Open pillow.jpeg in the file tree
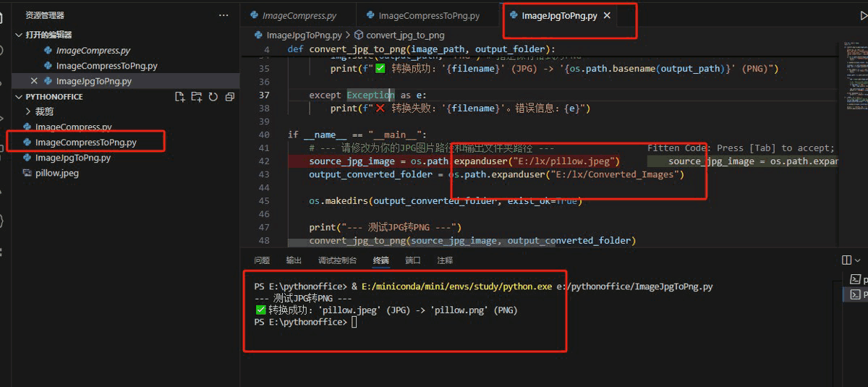 [56, 174]
